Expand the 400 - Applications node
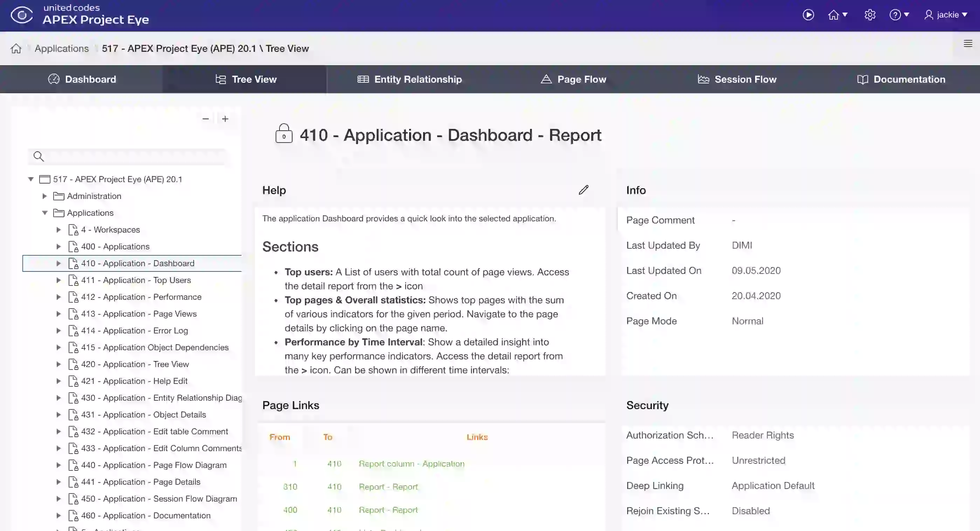The width and height of the screenshot is (980, 531). pyautogui.click(x=58, y=247)
